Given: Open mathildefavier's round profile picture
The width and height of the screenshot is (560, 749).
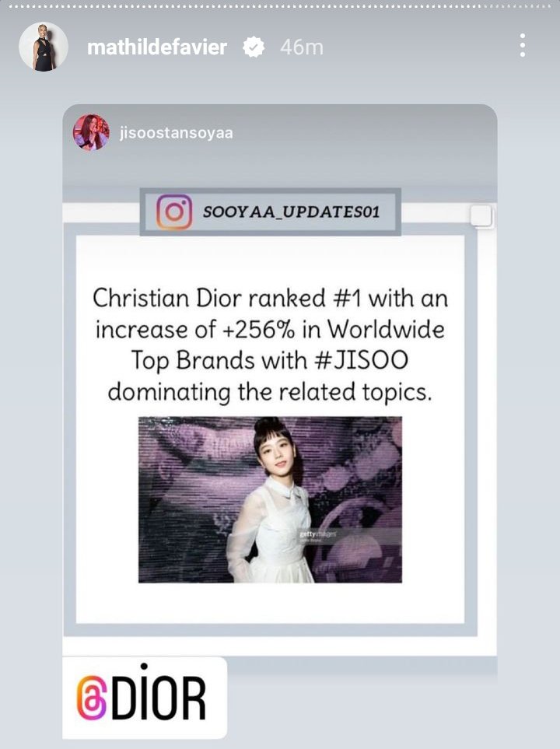Looking at the screenshot, I should pyautogui.click(x=44, y=47).
